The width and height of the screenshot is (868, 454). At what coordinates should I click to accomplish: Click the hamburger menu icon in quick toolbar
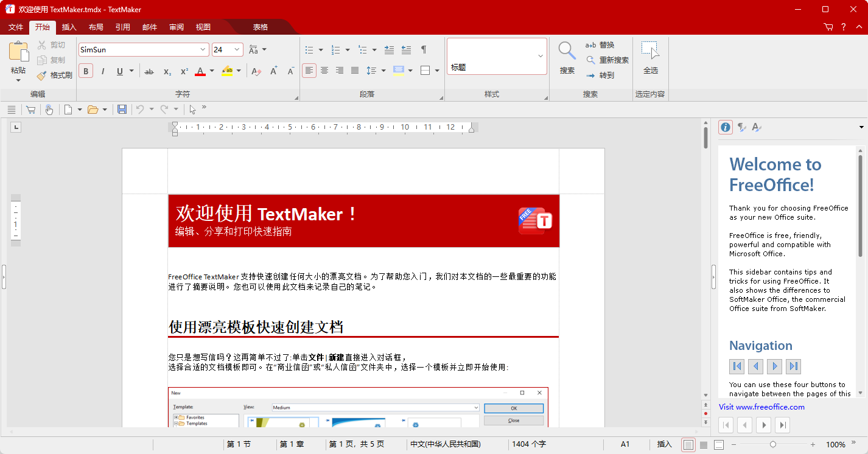[x=11, y=110]
